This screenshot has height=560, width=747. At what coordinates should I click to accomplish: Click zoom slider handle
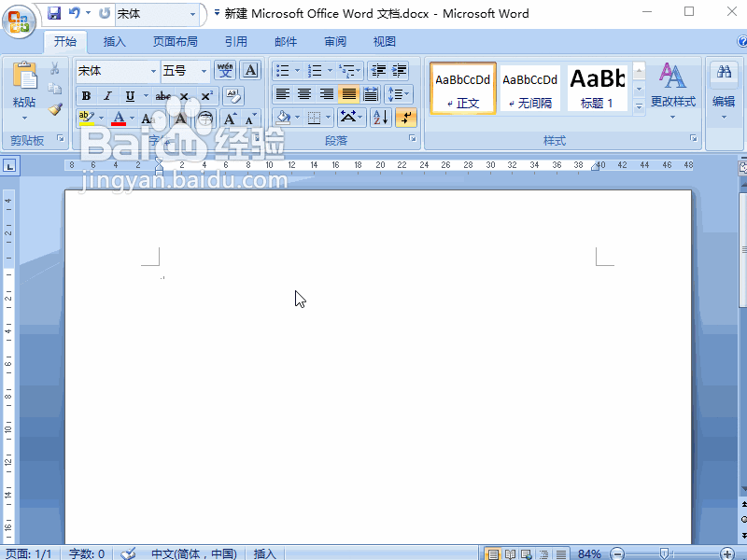[664, 553]
